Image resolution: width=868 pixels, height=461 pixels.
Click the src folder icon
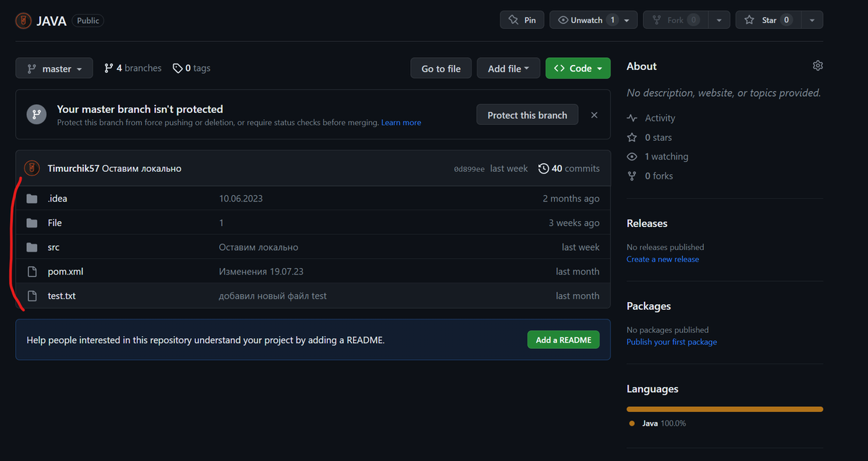pos(32,247)
